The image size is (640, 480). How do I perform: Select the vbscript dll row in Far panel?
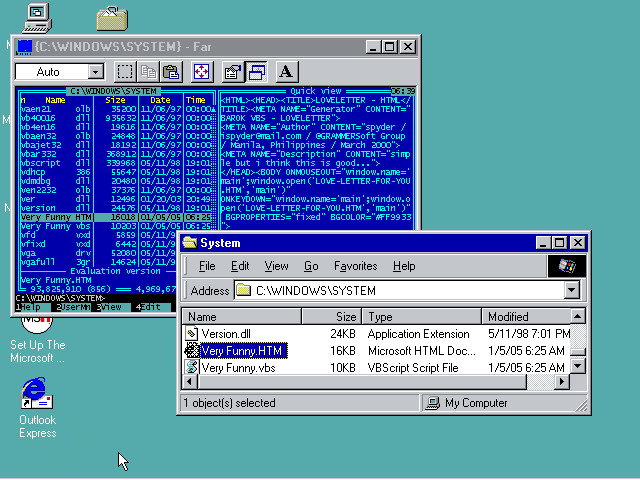coord(116,163)
